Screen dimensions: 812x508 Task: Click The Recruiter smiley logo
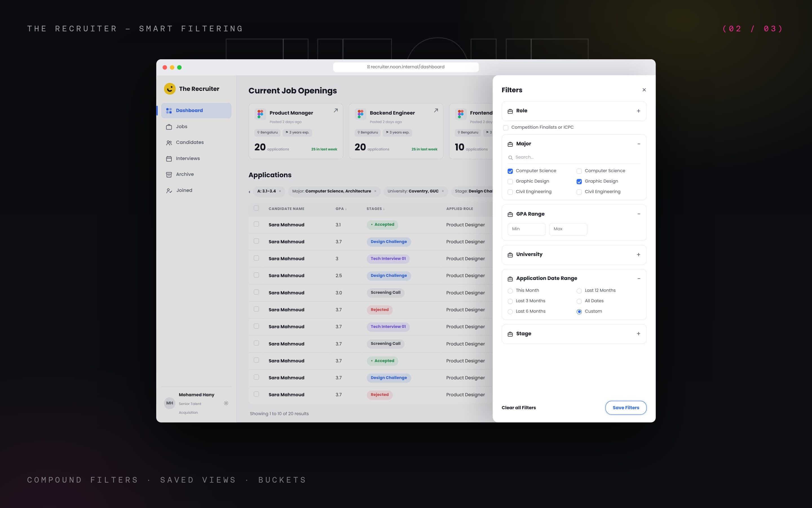pos(169,89)
